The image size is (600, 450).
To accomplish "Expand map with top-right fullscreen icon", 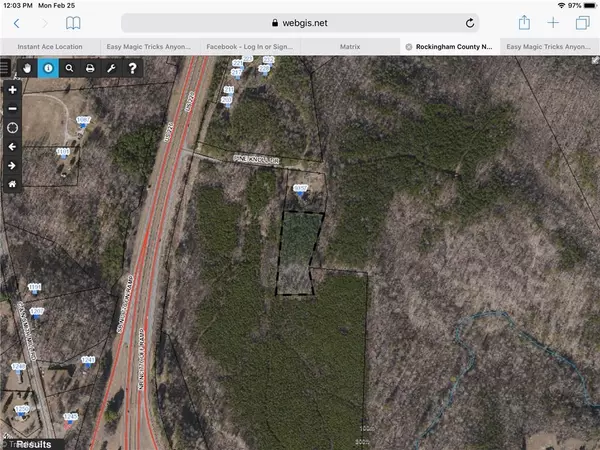I will (x=595, y=60).
